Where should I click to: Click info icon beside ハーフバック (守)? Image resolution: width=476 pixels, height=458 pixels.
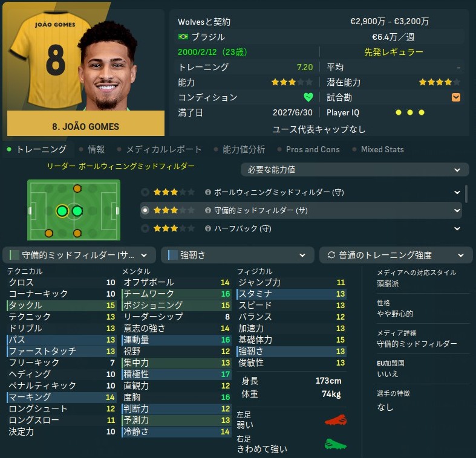tap(208, 228)
